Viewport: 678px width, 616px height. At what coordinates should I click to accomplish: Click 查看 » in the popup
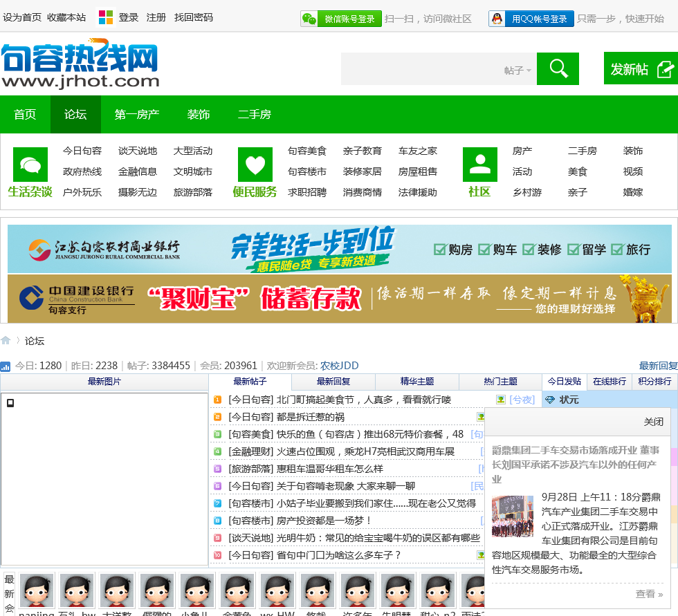click(x=649, y=594)
